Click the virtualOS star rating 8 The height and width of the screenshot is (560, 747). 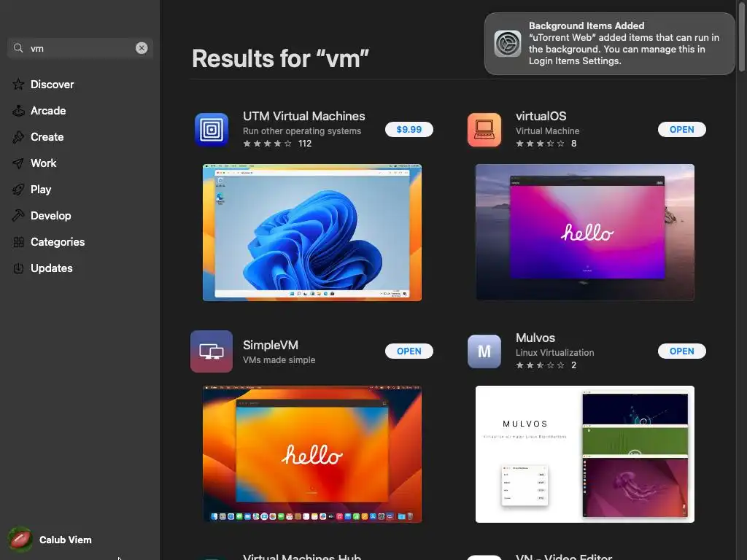pos(546,144)
